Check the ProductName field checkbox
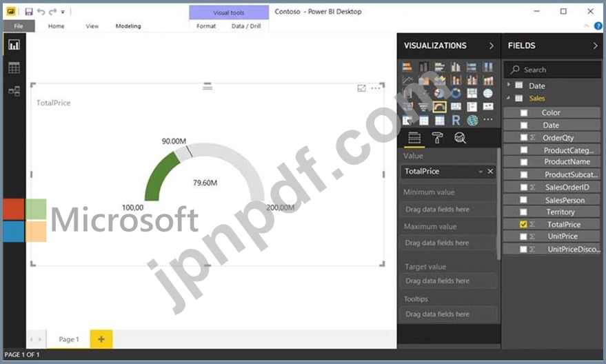The image size is (606, 364). [x=524, y=162]
